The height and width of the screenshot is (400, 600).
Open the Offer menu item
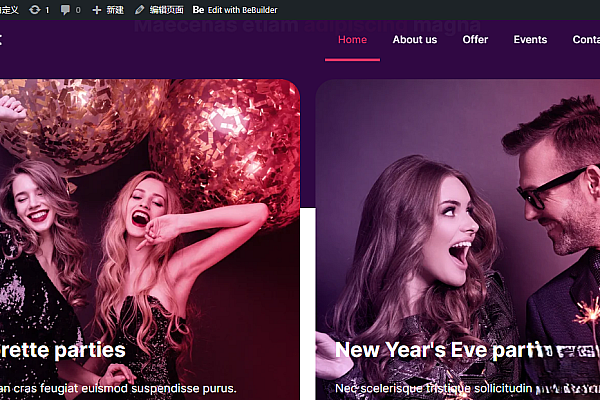pos(475,40)
